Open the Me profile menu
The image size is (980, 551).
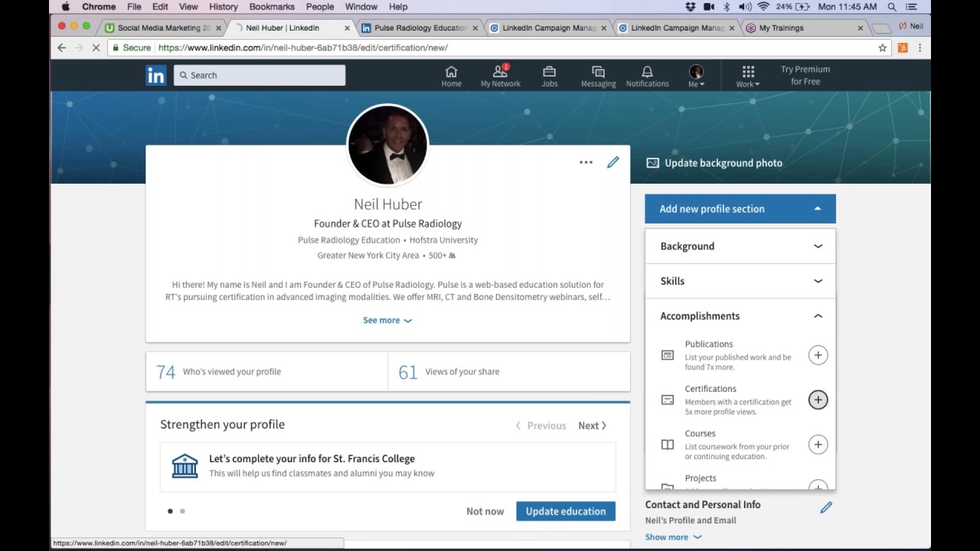(696, 76)
